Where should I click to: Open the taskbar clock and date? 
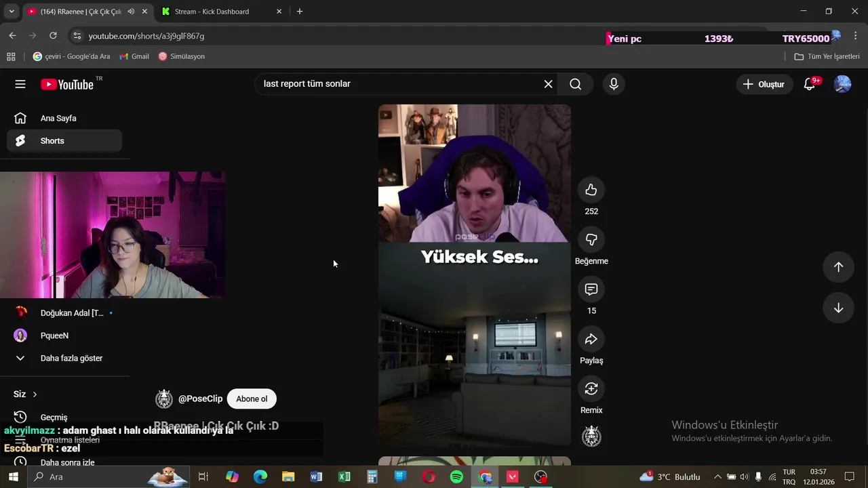click(818, 476)
